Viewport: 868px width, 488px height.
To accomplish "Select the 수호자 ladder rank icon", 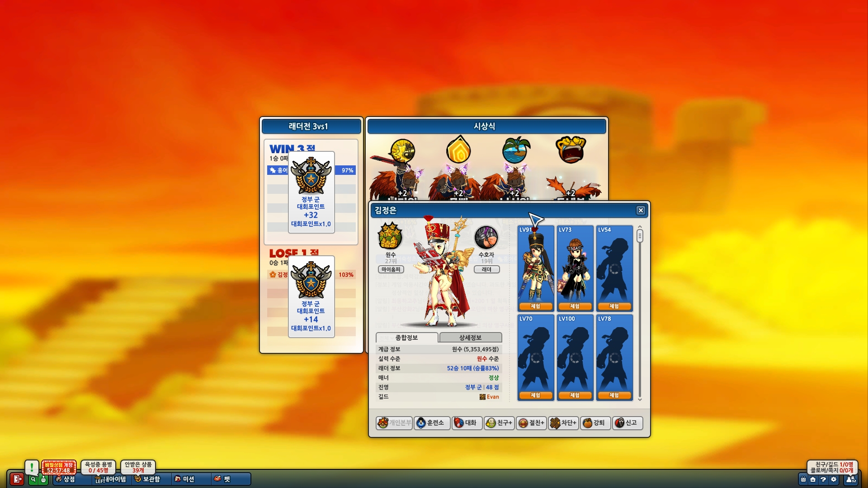I will click(486, 237).
